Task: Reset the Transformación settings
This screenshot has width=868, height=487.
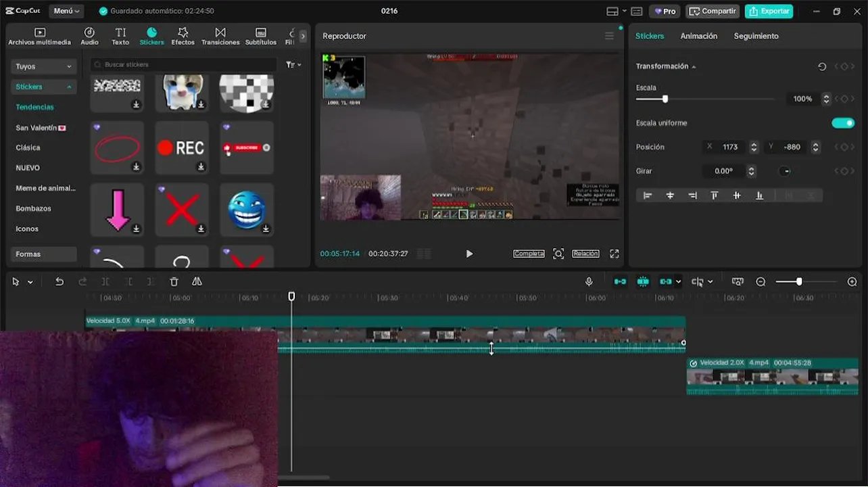Action: pos(822,66)
